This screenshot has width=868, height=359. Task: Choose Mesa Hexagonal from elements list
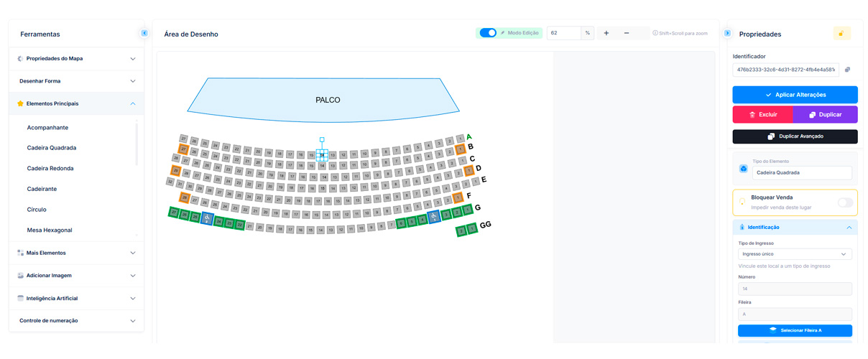[x=50, y=230]
